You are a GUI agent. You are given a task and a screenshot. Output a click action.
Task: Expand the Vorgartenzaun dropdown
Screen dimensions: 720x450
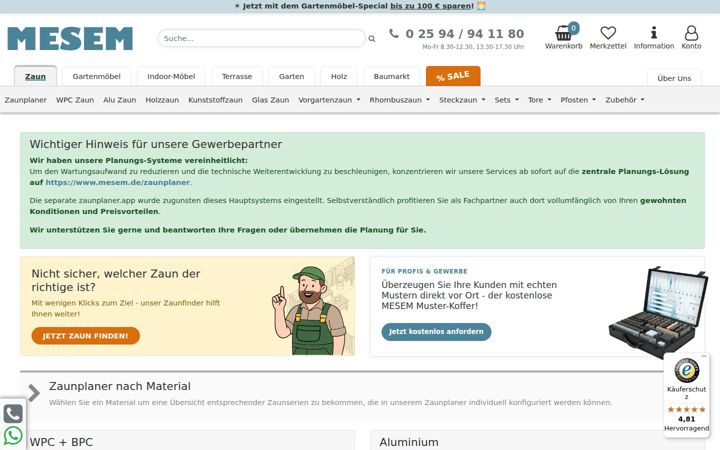329,100
